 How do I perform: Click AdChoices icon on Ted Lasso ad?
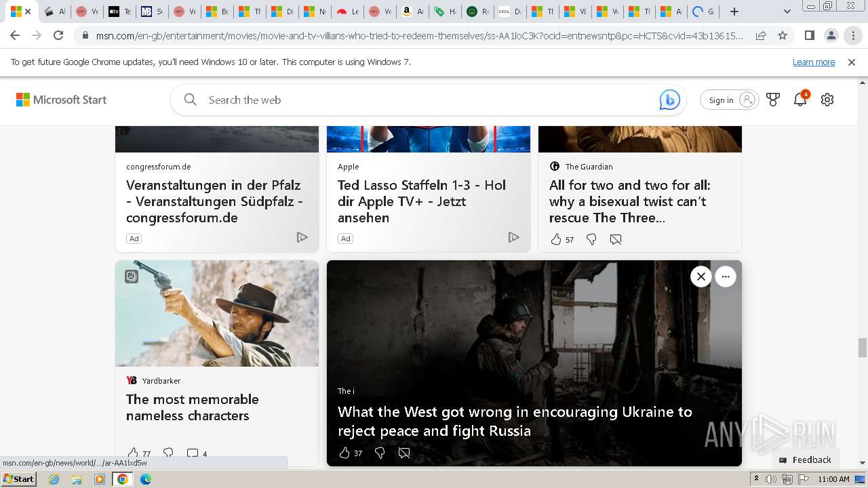[x=514, y=237]
